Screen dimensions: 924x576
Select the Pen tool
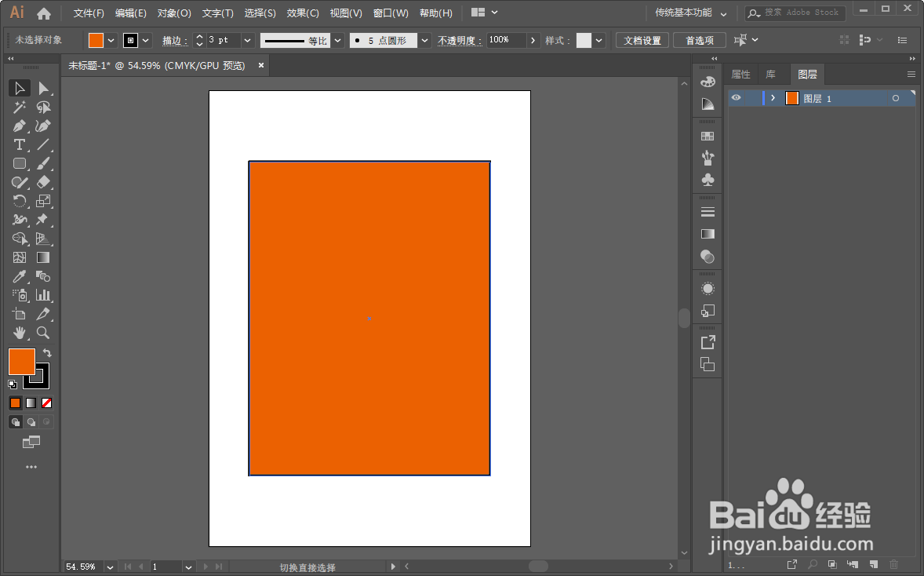20,126
